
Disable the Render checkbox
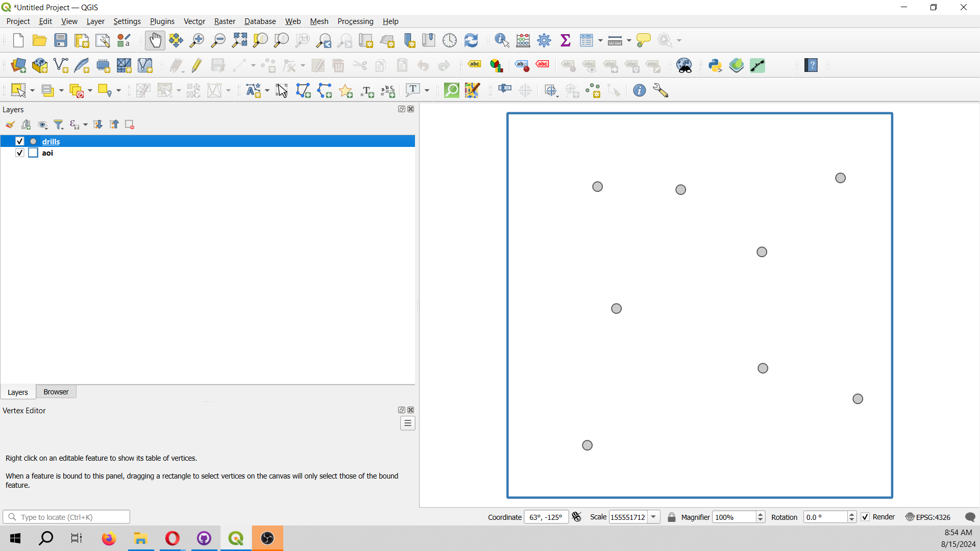pos(865,517)
